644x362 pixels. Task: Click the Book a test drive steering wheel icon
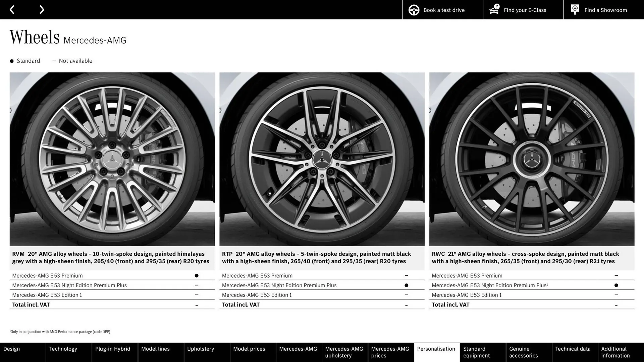413,10
